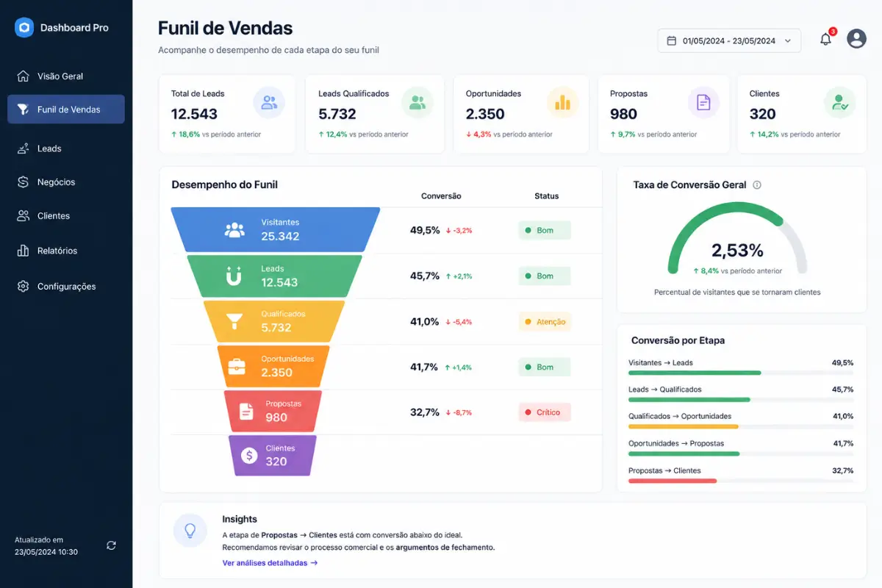This screenshot has height=588, width=882.
Task: Click the 12.543 Total de Leads value
Action: 194,114
